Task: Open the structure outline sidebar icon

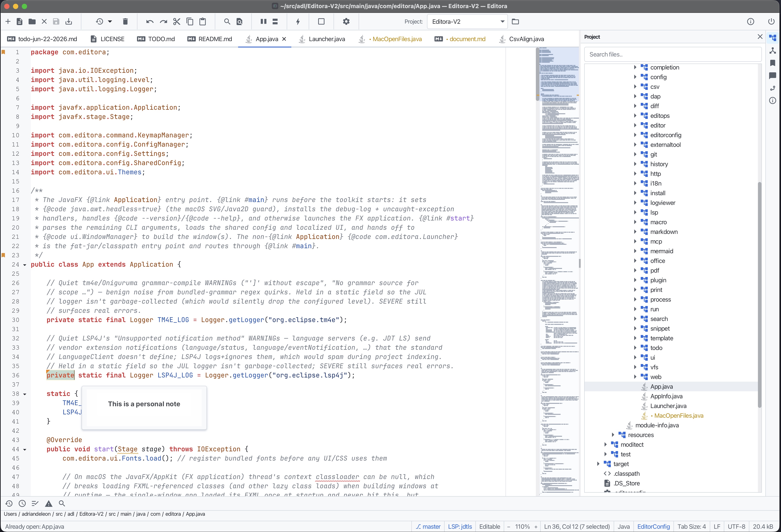Action: pyautogui.click(x=773, y=50)
